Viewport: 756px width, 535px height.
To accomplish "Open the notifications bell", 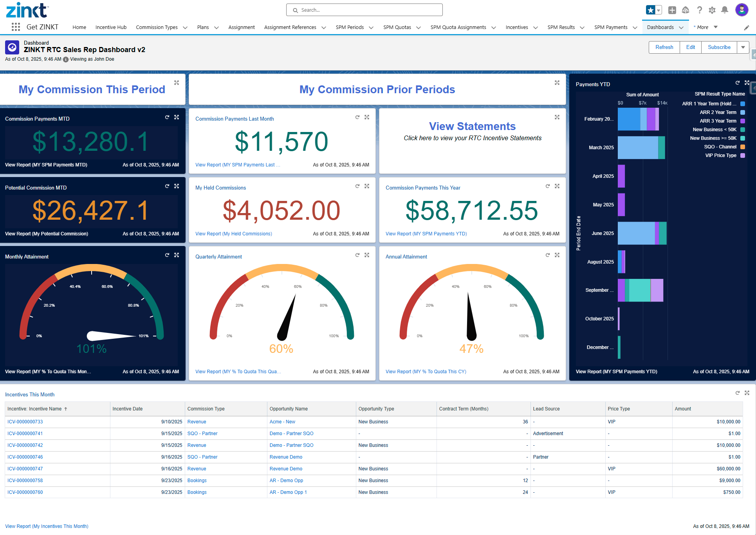I will point(725,10).
